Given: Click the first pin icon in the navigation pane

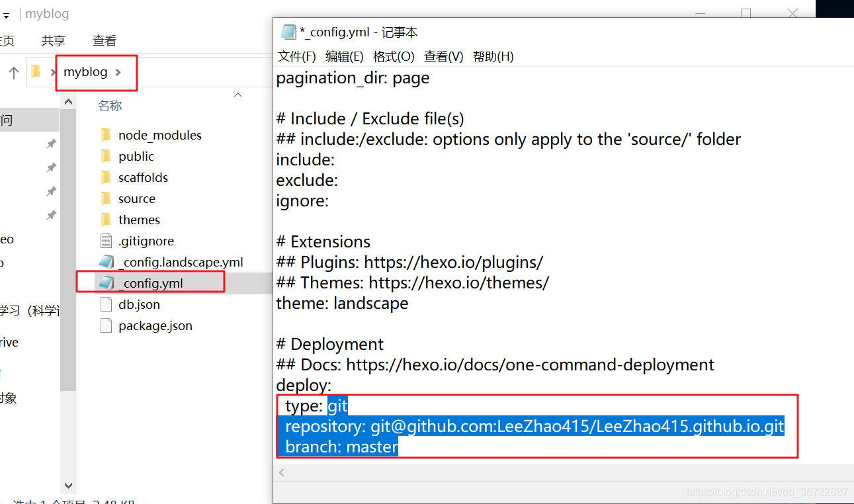Looking at the screenshot, I should coord(51,144).
